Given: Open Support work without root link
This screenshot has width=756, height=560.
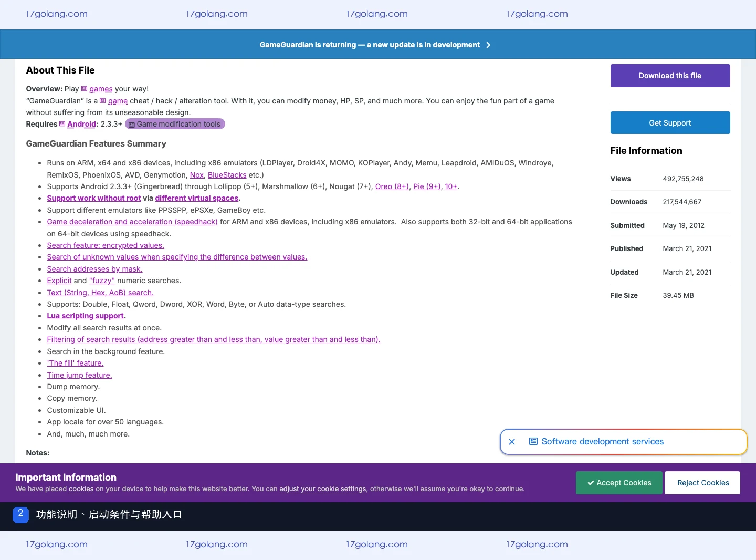Looking at the screenshot, I should pyautogui.click(x=94, y=198).
